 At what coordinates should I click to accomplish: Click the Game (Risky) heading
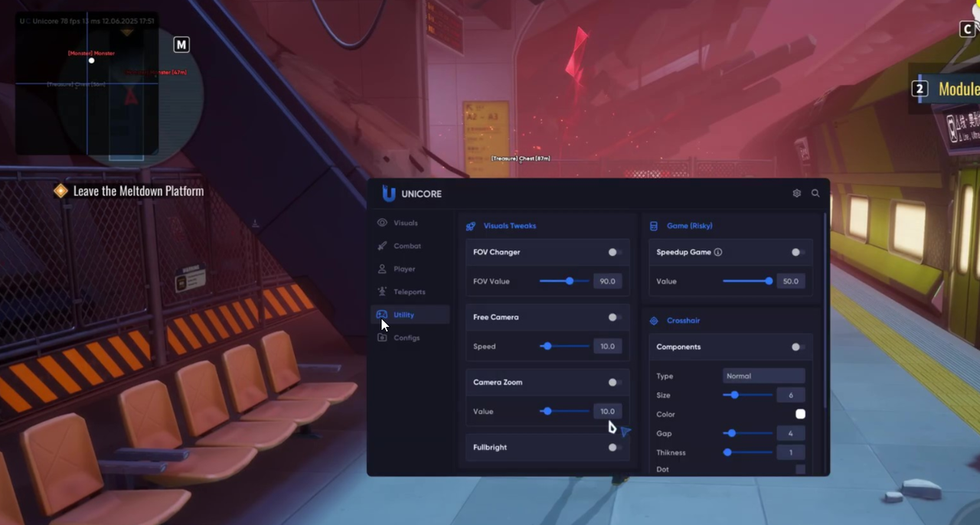(x=690, y=226)
